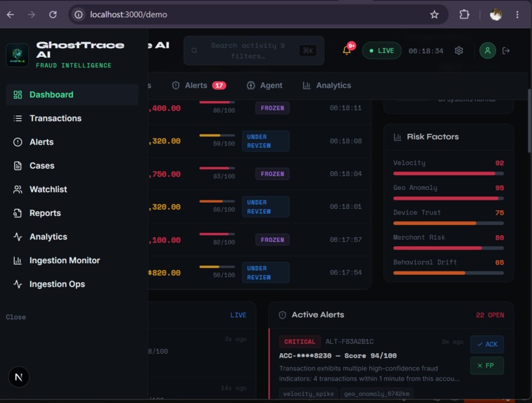The width and height of the screenshot is (532, 403).
Task: Click FROZEN status at 06:18:04
Action: coord(272,174)
